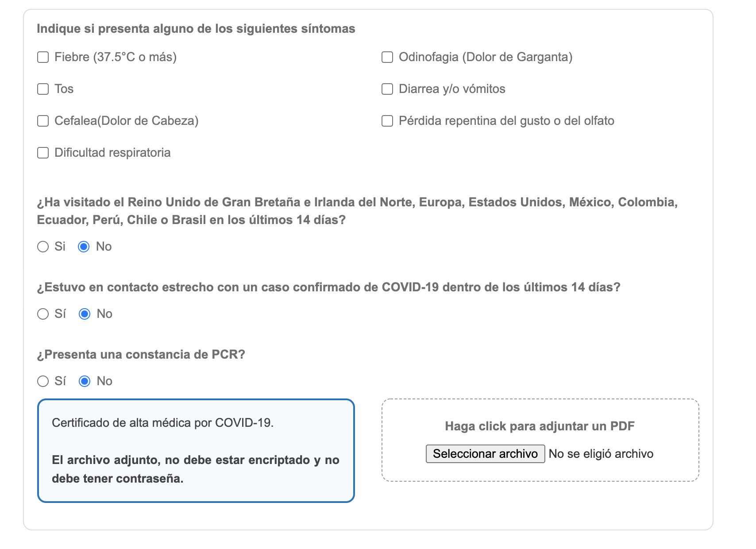The width and height of the screenshot is (756, 549).
Task: Click the 'No se eligió archivo' status text
Action: point(601,454)
